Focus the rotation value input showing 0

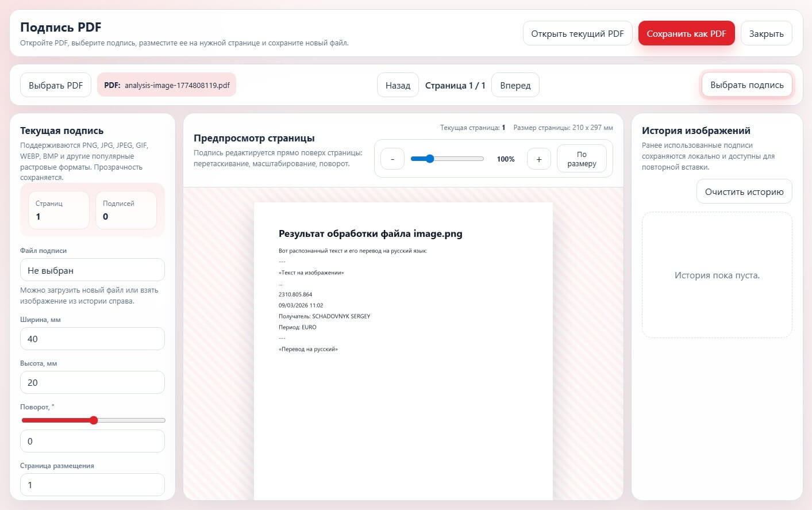93,441
